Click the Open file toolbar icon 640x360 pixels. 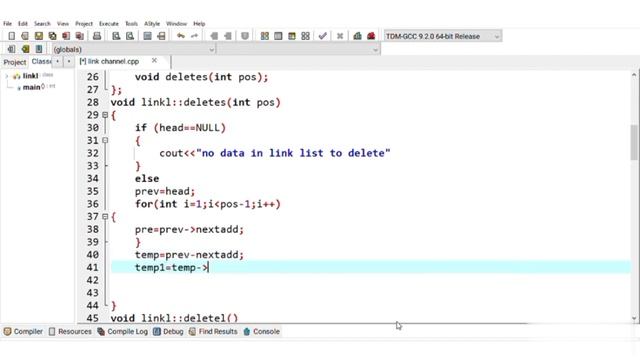pyautogui.click(x=25, y=36)
